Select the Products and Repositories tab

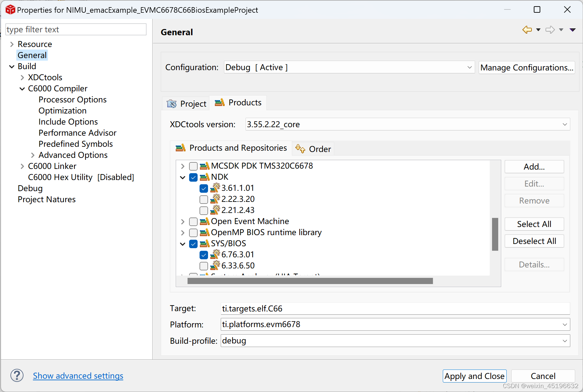(x=231, y=148)
